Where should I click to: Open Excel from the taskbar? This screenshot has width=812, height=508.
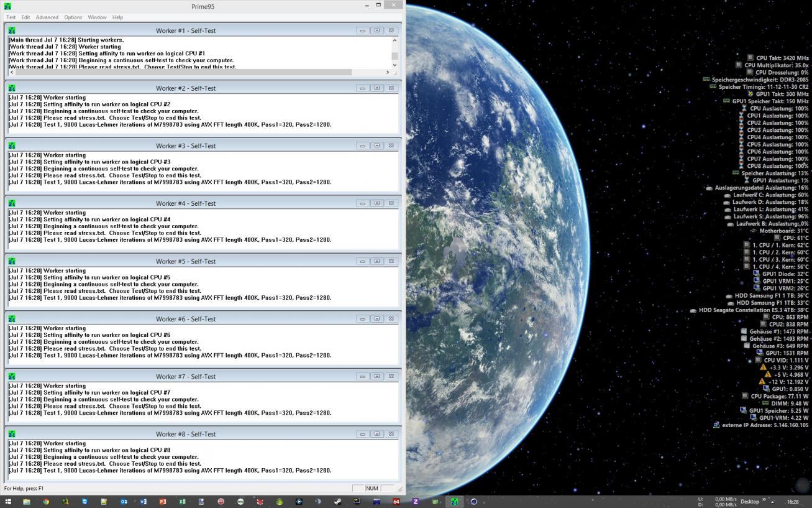click(x=182, y=502)
